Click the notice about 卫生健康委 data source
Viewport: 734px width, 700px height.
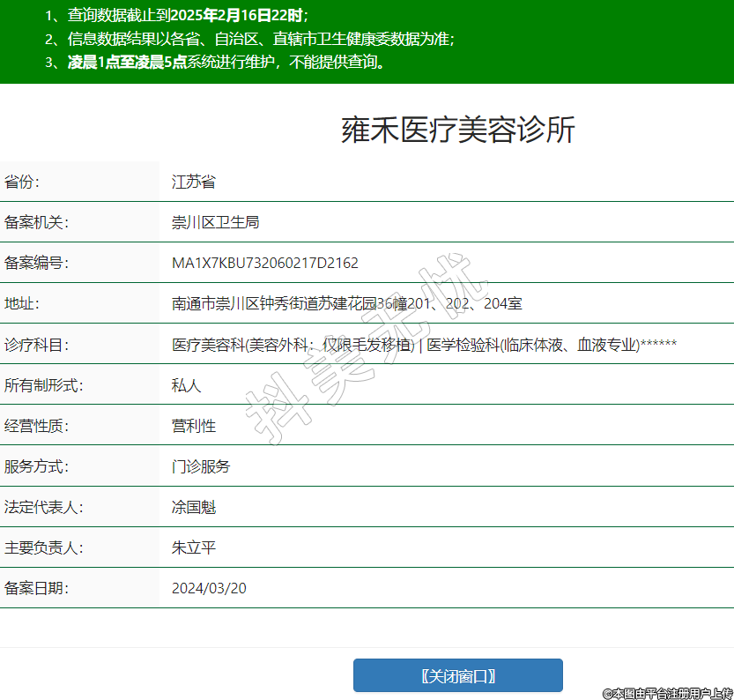(x=249, y=39)
